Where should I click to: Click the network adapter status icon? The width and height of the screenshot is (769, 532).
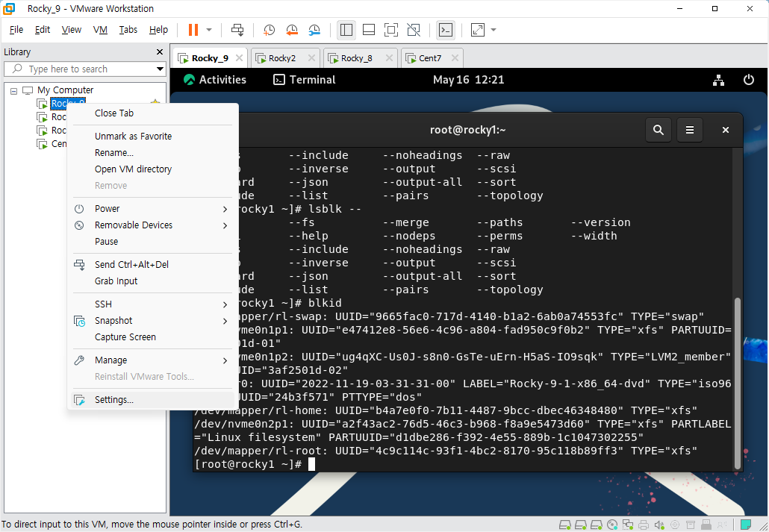pyautogui.click(x=628, y=525)
